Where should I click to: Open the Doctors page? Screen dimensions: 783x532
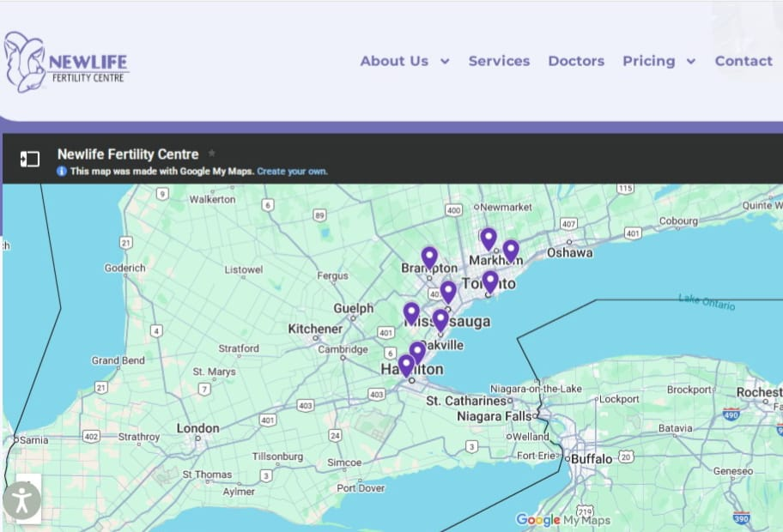[576, 61]
